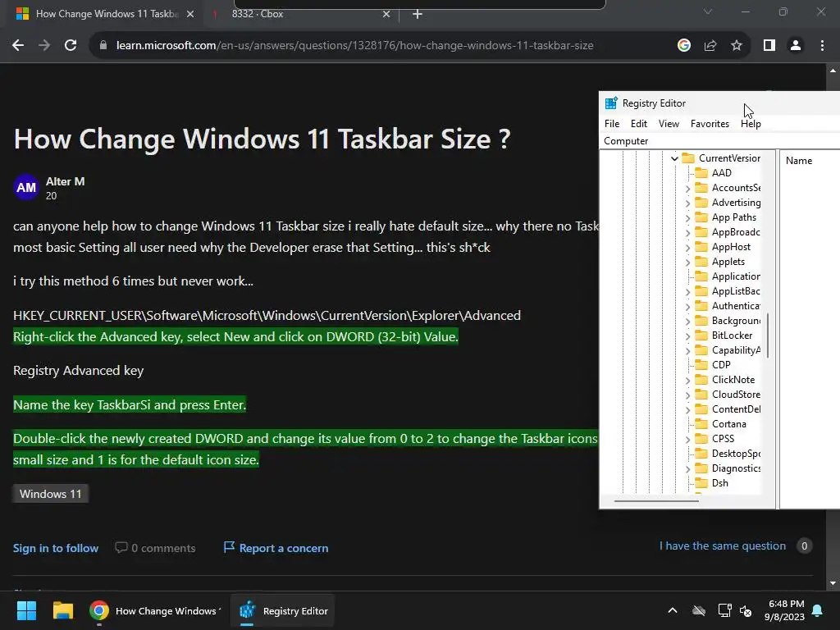Open the clock showing 6:48 PM

(785, 610)
